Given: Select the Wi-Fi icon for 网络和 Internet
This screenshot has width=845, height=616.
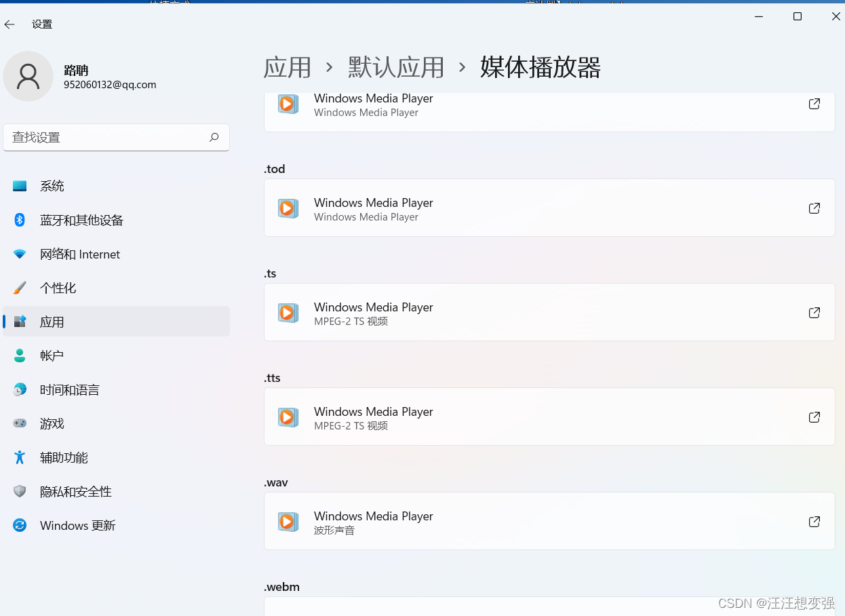Looking at the screenshot, I should (x=20, y=254).
